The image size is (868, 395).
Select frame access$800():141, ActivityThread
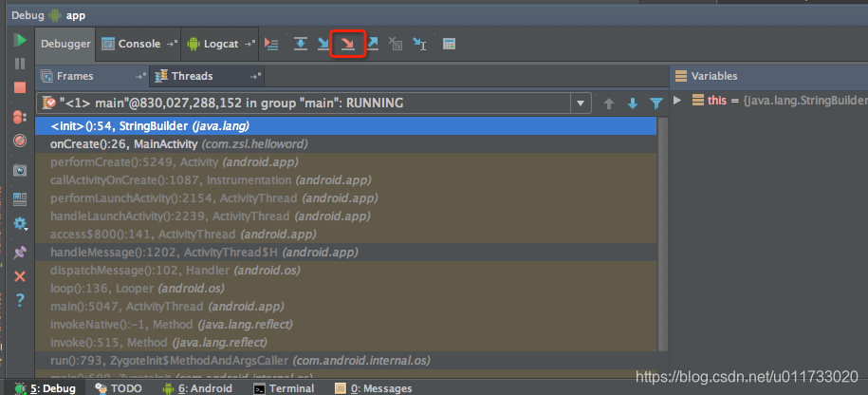pyautogui.click(x=346, y=235)
